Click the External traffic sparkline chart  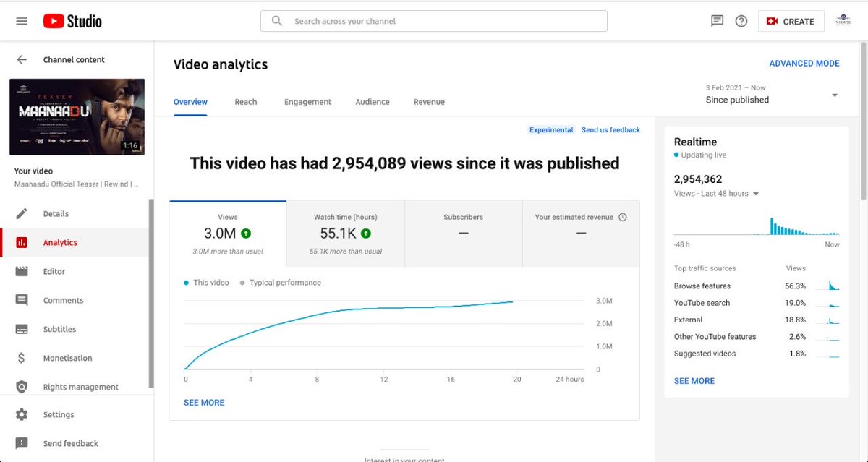coord(827,320)
